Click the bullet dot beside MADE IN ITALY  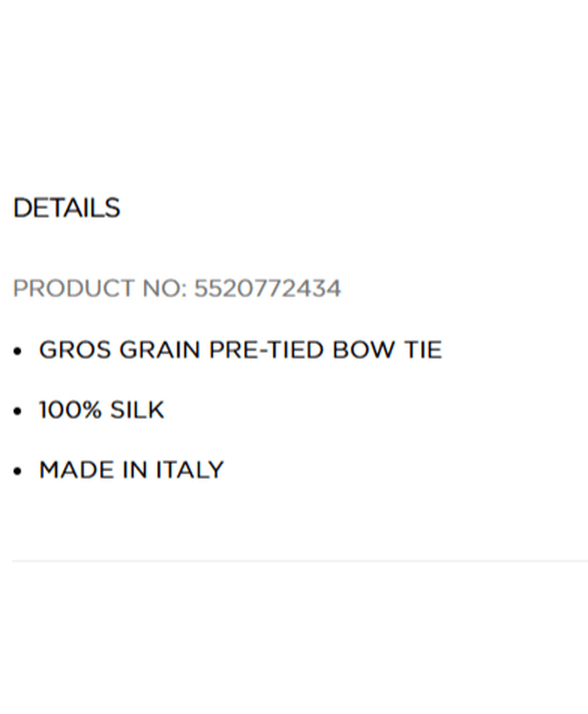(18, 471)
